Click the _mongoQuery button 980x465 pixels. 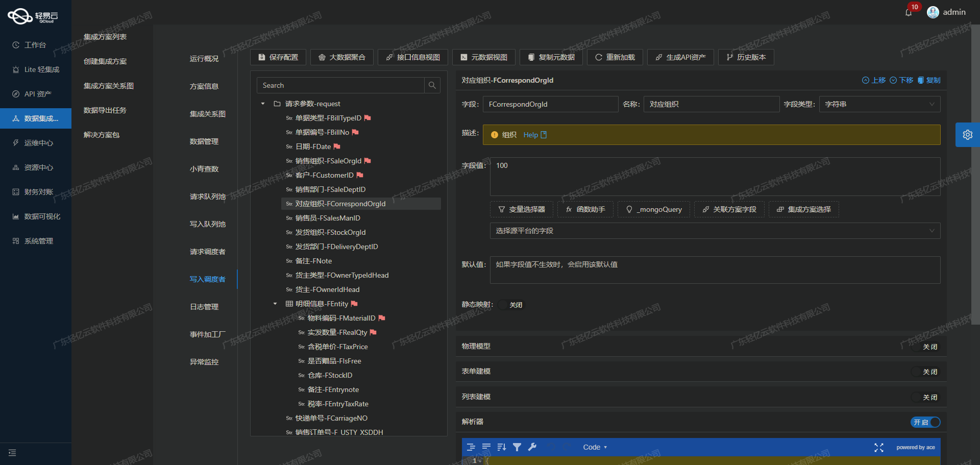(x=654, y=209)
